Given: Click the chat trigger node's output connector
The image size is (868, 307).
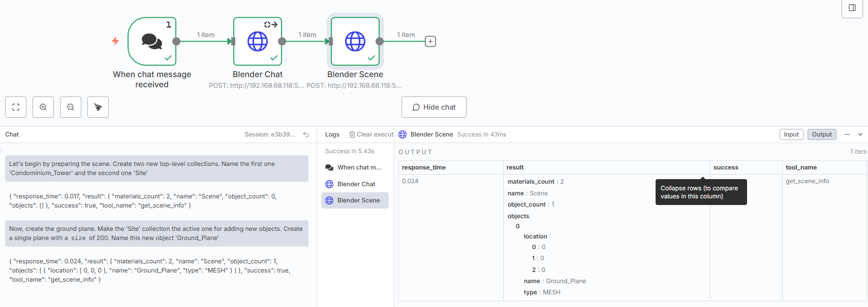Looking at the screenshot, I should coord(176,42).
